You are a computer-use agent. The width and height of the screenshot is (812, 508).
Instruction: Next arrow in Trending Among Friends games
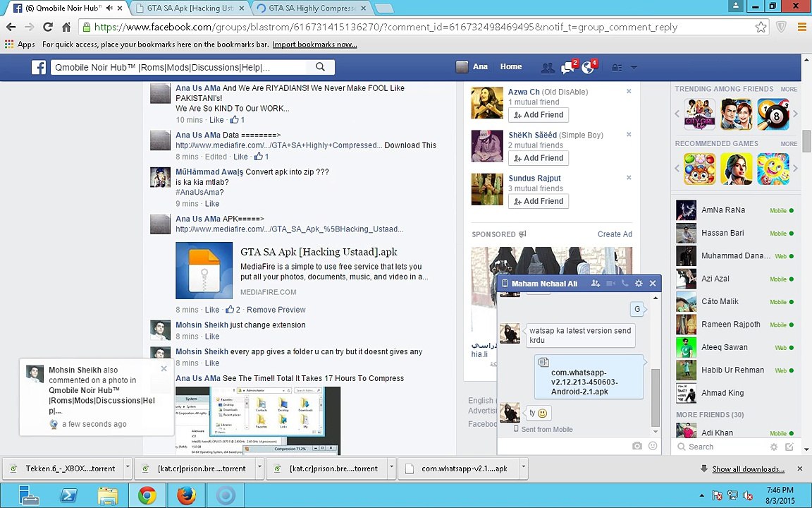coord(796,114)
